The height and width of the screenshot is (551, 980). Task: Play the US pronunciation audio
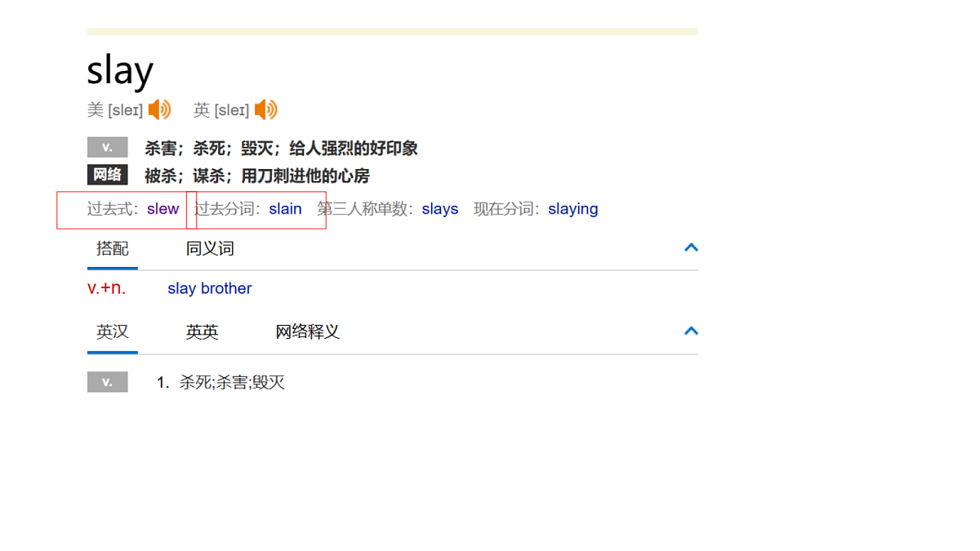coord(160,109)
